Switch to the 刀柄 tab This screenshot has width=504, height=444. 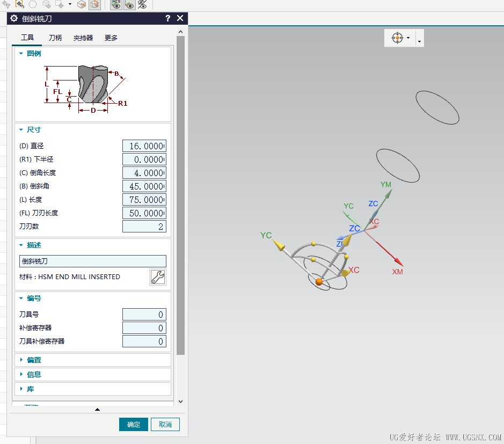click(55, 38)
